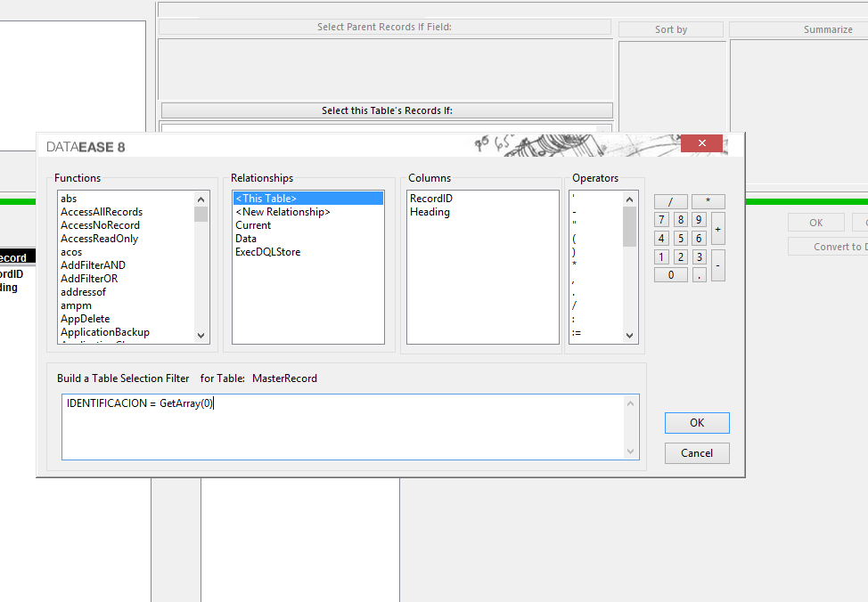868x602 pixels.
Task: Click the Operators list scroll-down arrow
Action: click(x=629, y=336)
